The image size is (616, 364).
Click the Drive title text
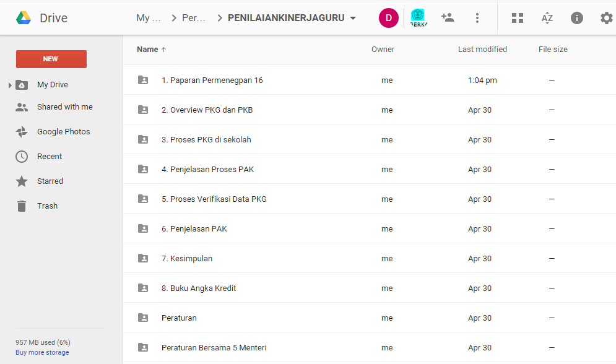(x=53, y=18)
